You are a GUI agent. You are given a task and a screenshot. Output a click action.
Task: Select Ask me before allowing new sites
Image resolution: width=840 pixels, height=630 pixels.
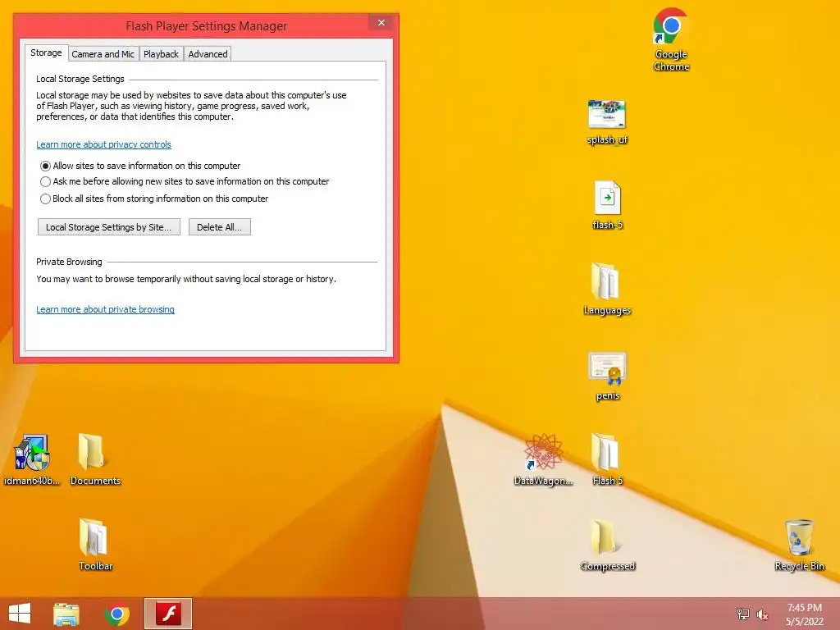tap(185, 181)
